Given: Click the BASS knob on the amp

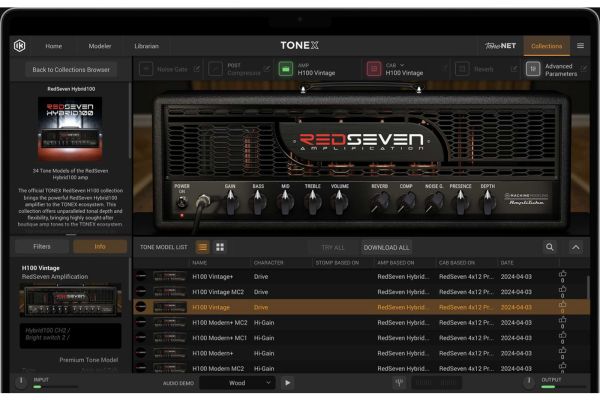Looking at the screenshot, I should [x=258, y=203].
